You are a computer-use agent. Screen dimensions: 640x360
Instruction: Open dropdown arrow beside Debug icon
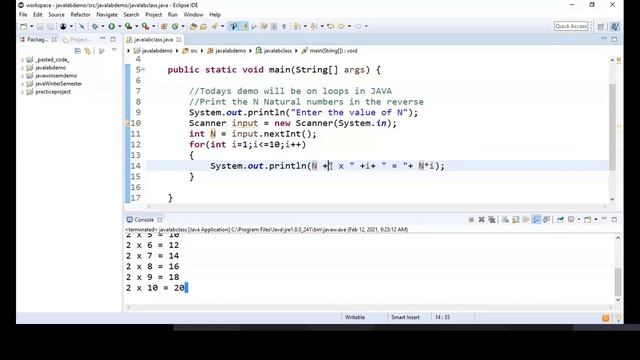(102, 27)
